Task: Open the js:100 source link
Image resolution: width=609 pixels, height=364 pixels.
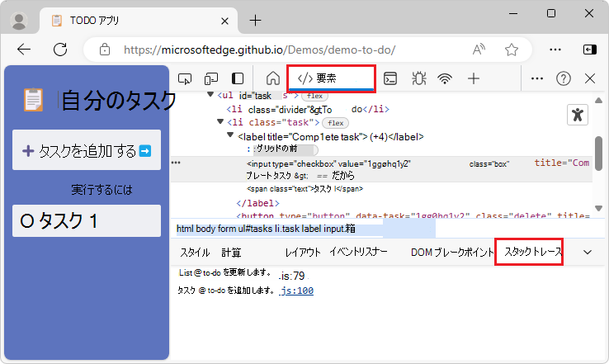Action: point(297,291)
